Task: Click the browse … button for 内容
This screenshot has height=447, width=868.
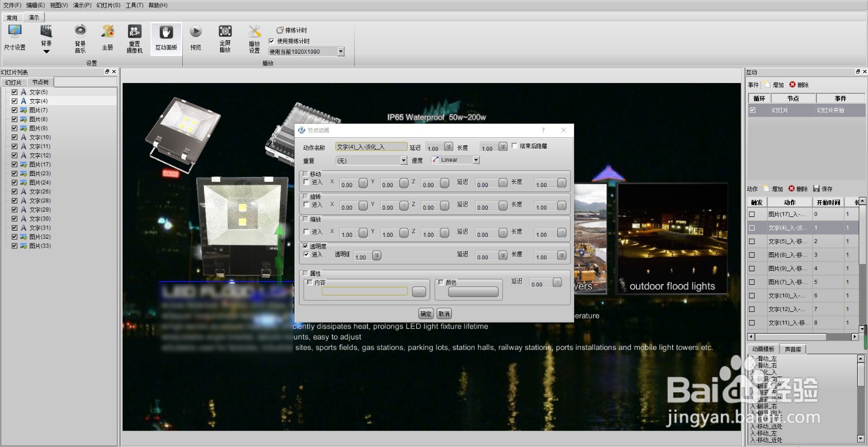Action: [419, 292]
